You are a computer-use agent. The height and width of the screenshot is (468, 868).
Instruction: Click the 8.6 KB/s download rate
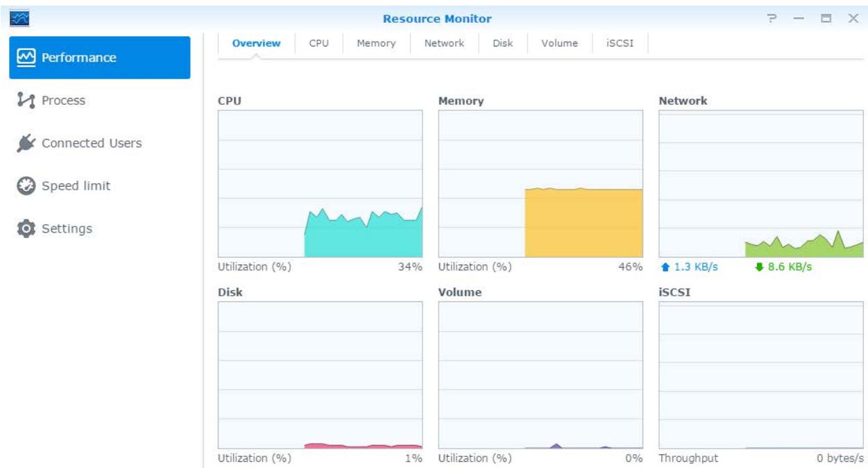click(x=790, y=267)
